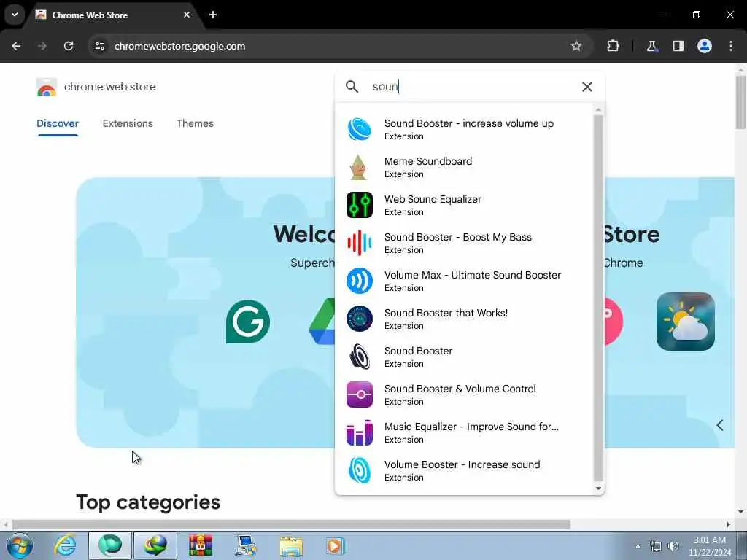Click the Web Sound Equalizer icon

tap(359, 205)
